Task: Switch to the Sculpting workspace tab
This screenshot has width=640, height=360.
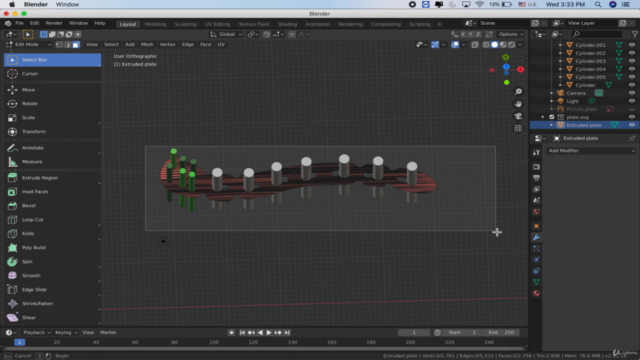Action: tap(186, 24)
